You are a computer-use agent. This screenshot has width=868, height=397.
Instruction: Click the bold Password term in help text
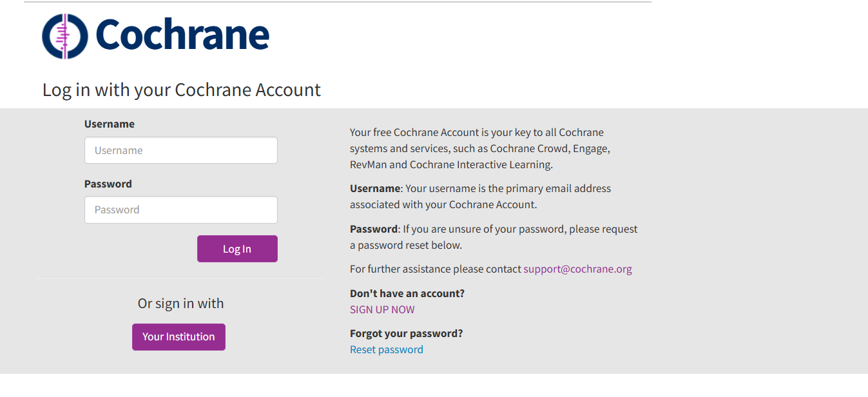tap(374, 229)
